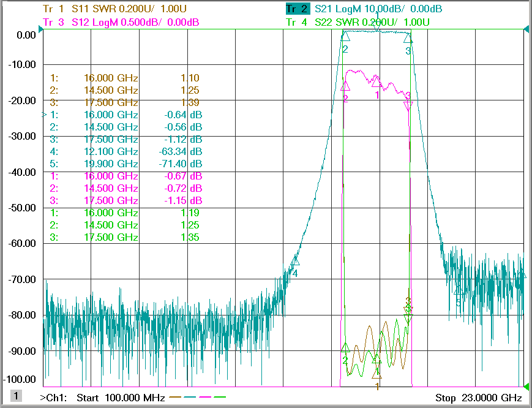The image size is (532, 408).
Task: Click the -1.15 dB magenta marker readout
Action: [x=183, y=200]
